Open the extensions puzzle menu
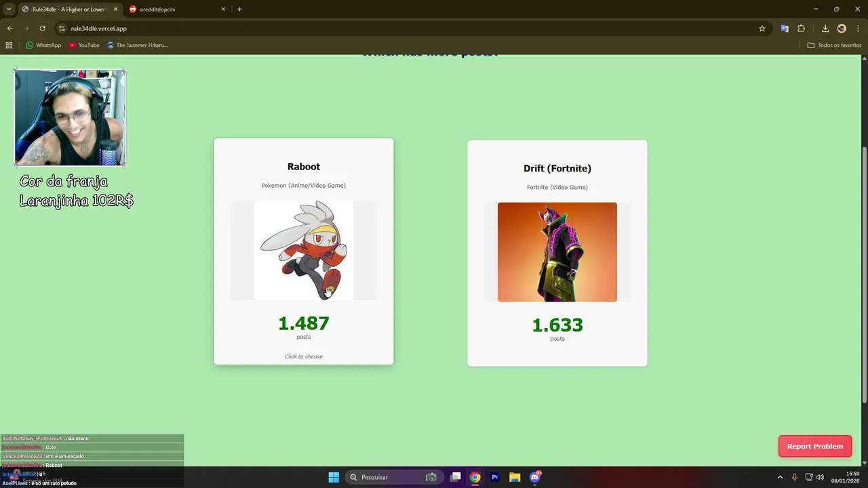The width and height of the screenshot is (868, 488). tap(801, 28)
